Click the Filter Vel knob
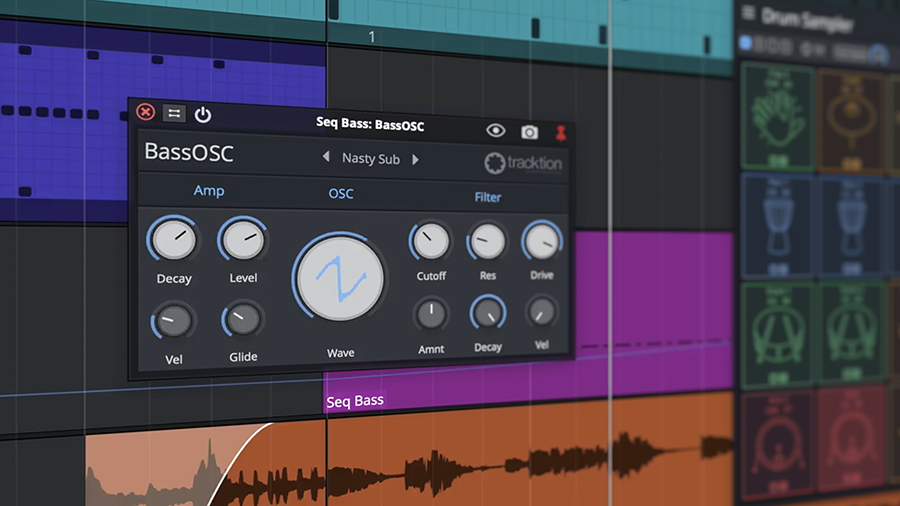This screenshot has height=506, width=900. (x=541, y=312)
